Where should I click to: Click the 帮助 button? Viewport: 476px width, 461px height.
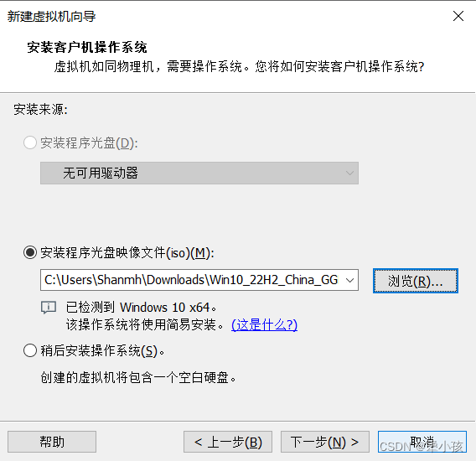tap(52, 442)
